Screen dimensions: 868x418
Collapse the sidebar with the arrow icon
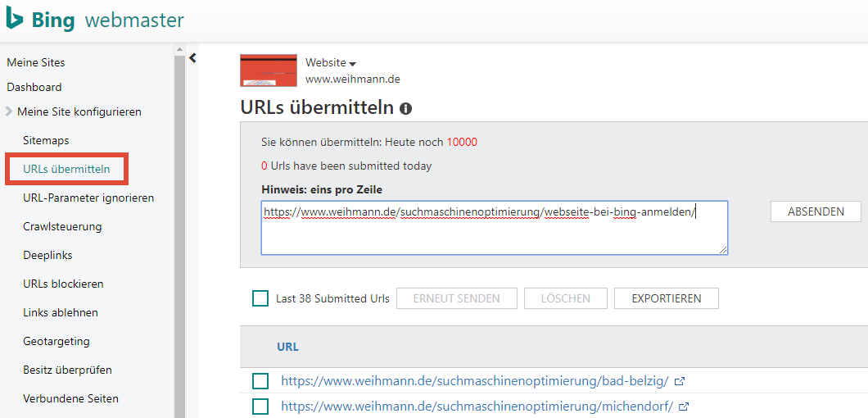pyautogui.click(x=192, y=57)
